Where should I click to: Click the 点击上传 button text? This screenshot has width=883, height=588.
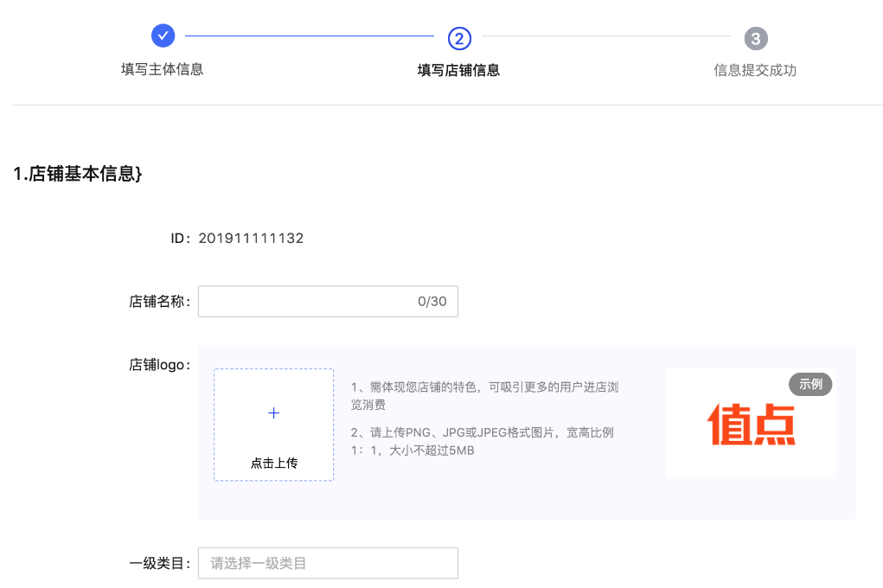click(x=273, y=463)
